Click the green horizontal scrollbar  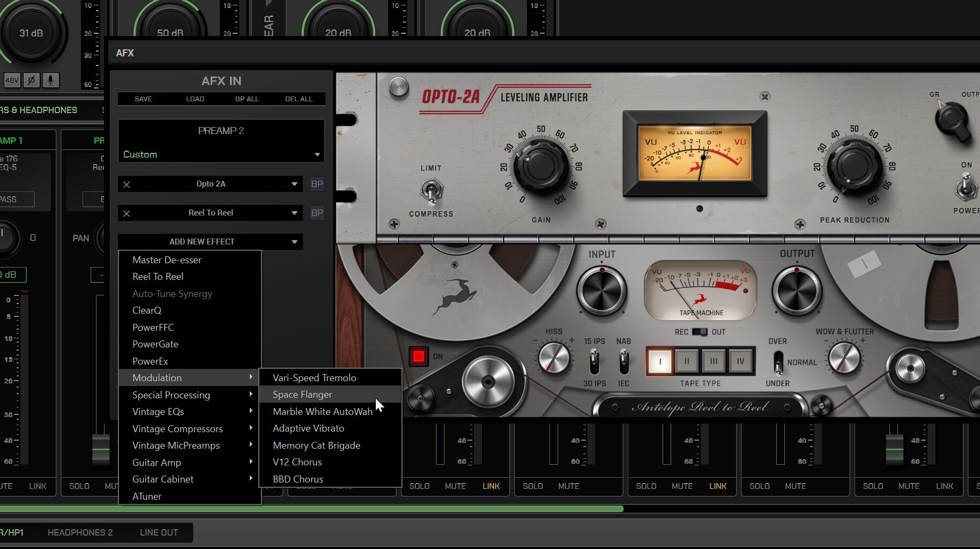coord(311,508)
